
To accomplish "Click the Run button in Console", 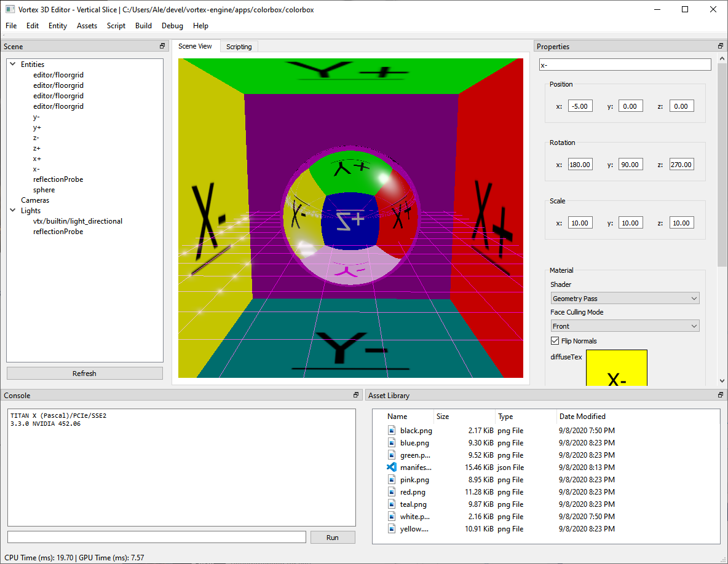I will 333,537.
